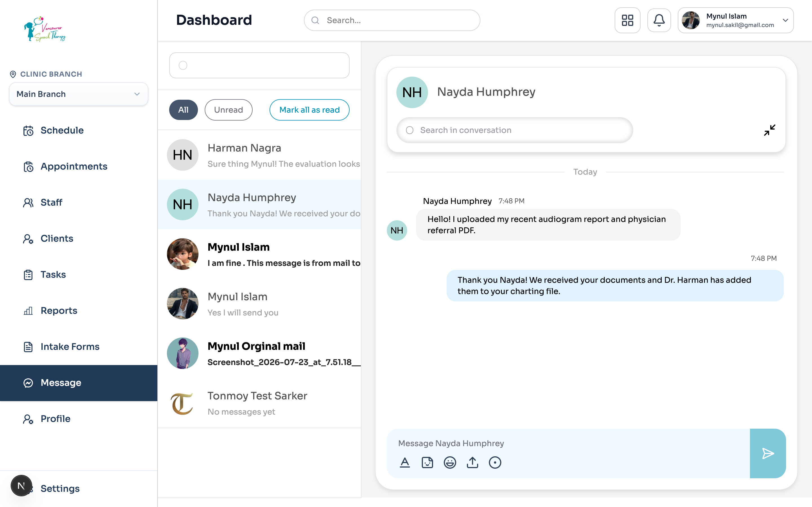
Task: Expand the Main Branch clinic dropdown
Action: coord(78,94)
